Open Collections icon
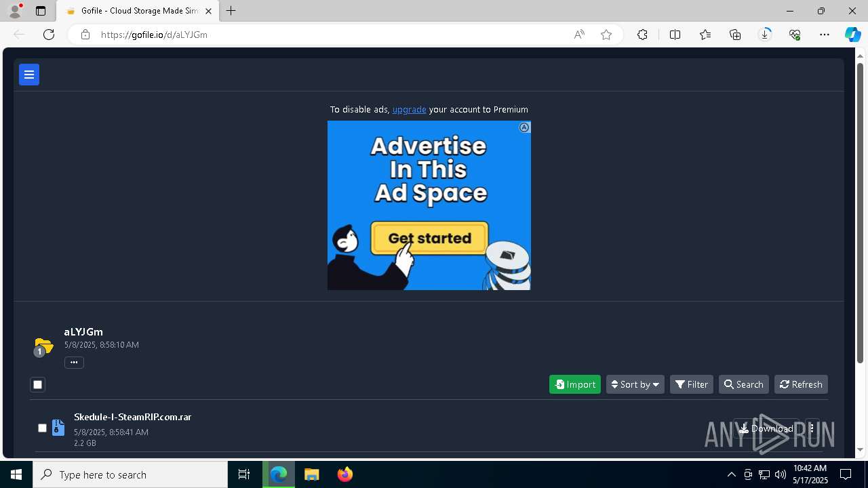Image resolution: width=868 pixels, height=488 pixels. point(735,35)
